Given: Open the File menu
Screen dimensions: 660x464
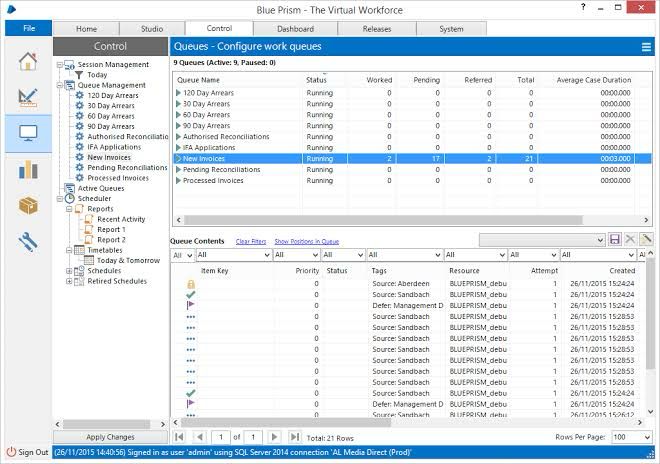Looking at the screenshot, I should [x=29, y=28].
